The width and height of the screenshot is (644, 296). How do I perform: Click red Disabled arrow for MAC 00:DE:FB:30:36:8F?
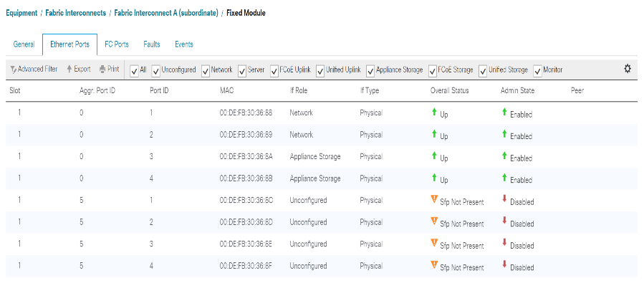pos(504,264)
